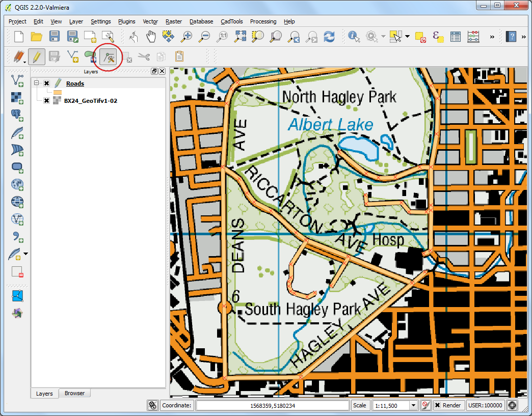Click the Coordinate input field
Screen dimensions: 532x416
(272, 405)
